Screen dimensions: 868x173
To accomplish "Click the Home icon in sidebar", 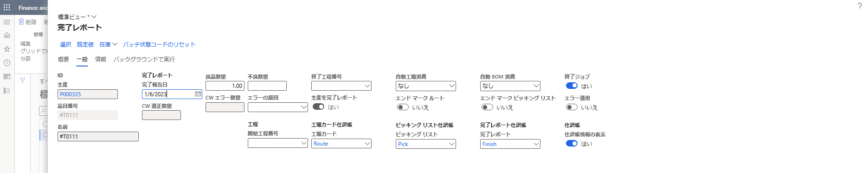I will click(x=6, y=35).
